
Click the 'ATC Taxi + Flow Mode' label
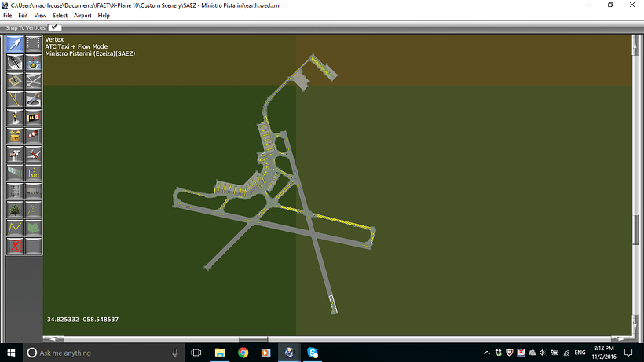coord(76,46)
